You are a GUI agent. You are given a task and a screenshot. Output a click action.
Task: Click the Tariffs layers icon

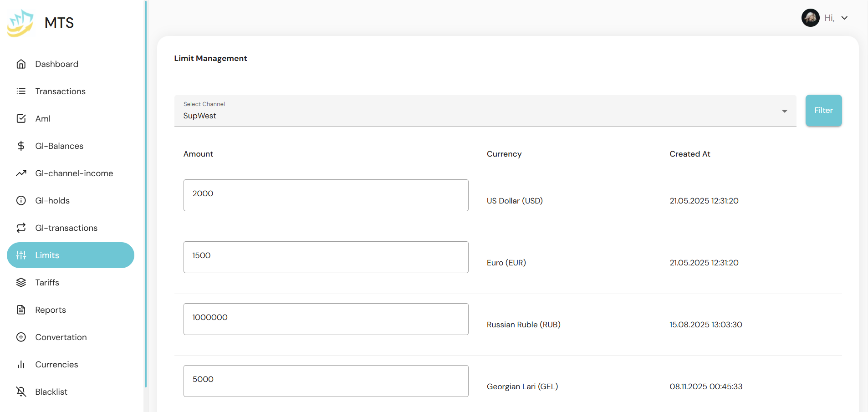point(21,283)
